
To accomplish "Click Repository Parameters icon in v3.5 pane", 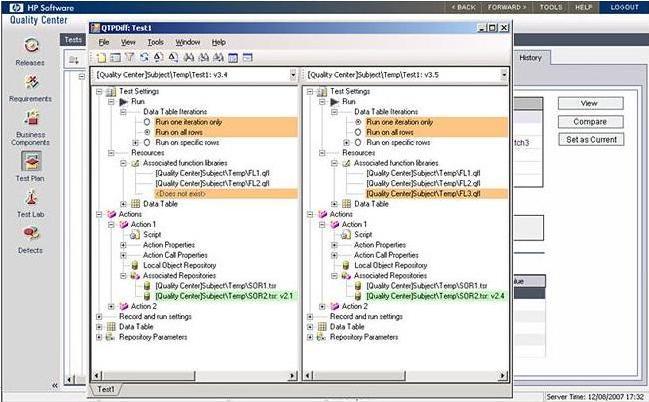I will (321, 337).
